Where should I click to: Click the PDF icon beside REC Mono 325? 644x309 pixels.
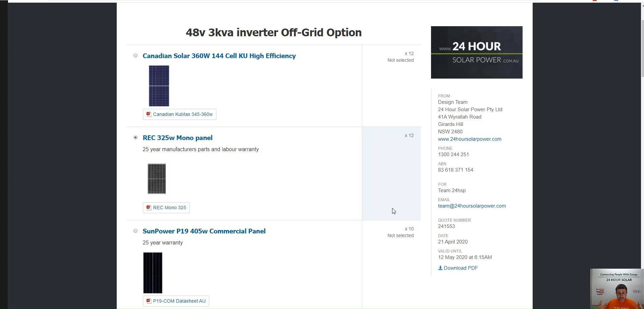click(149, 208)
